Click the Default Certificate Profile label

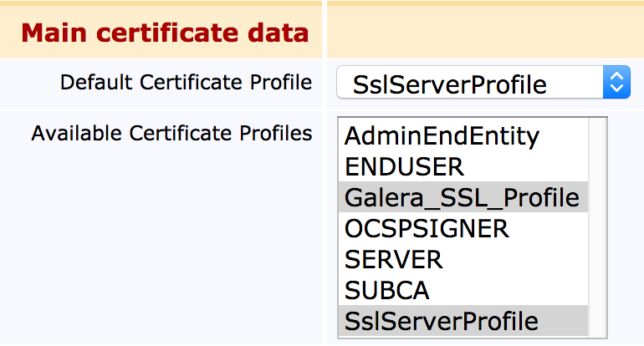pos(186,83)
